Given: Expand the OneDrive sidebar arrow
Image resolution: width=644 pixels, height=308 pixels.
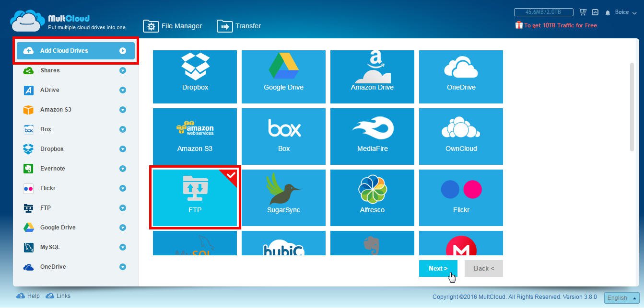Looking at the screenshot, I should [x=123, y=267].
